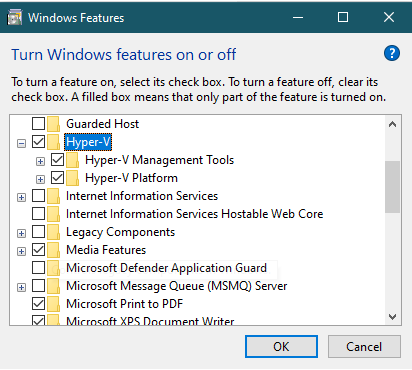
Task: Click the Cancel button
Action: [364, 347]
